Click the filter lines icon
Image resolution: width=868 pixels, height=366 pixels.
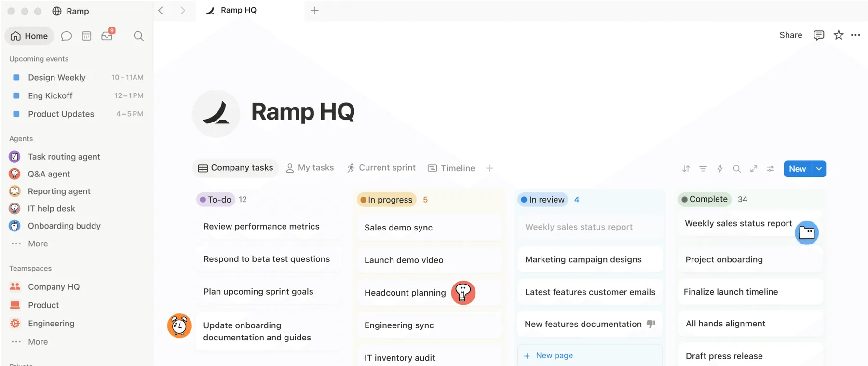tap(703, 169)
